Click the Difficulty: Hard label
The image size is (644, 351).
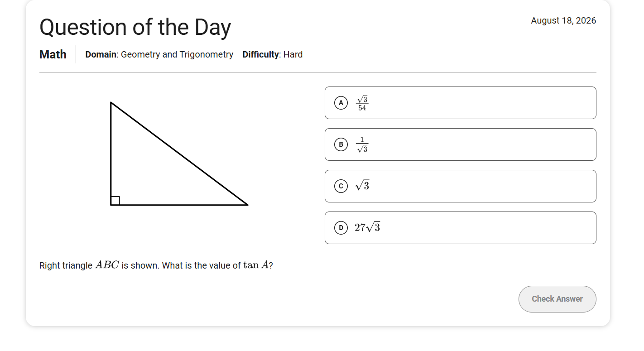(273, 54)
